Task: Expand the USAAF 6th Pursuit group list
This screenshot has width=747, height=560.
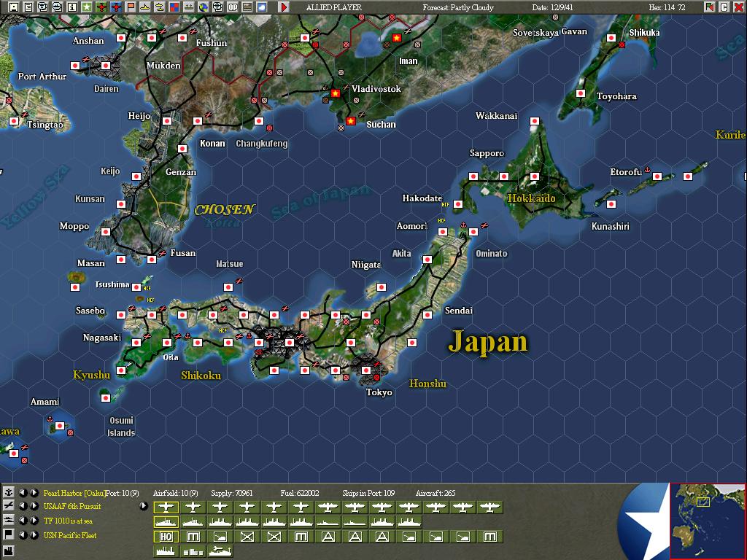Action: [x=142, y=506]
